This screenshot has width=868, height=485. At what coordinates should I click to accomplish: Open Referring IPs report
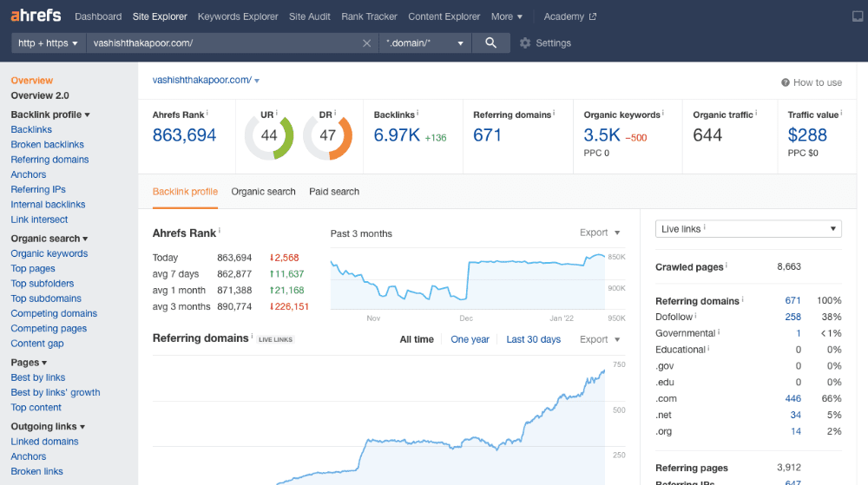click(38, 189)
